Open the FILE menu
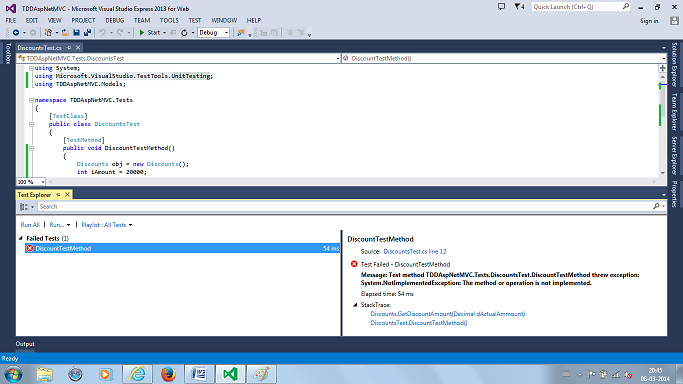Screen dimensions: 683x384 coord(11,20)
